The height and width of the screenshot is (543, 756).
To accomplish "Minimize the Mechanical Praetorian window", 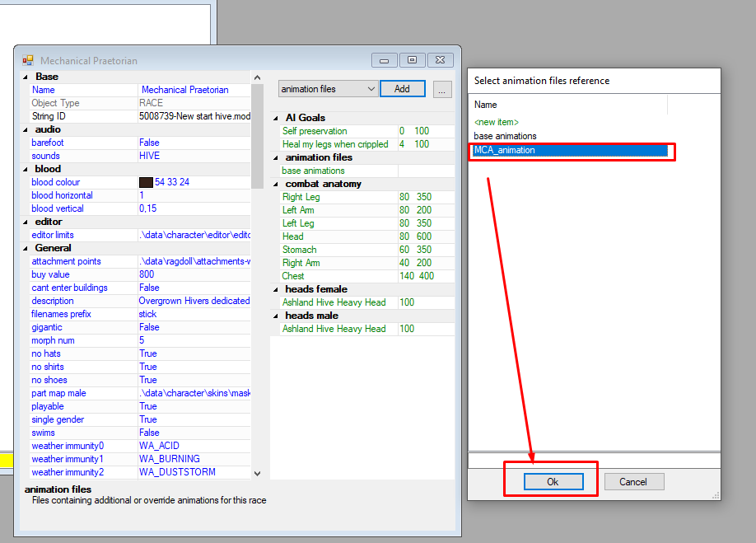I will pyautogui.click(x=384, y=59).
